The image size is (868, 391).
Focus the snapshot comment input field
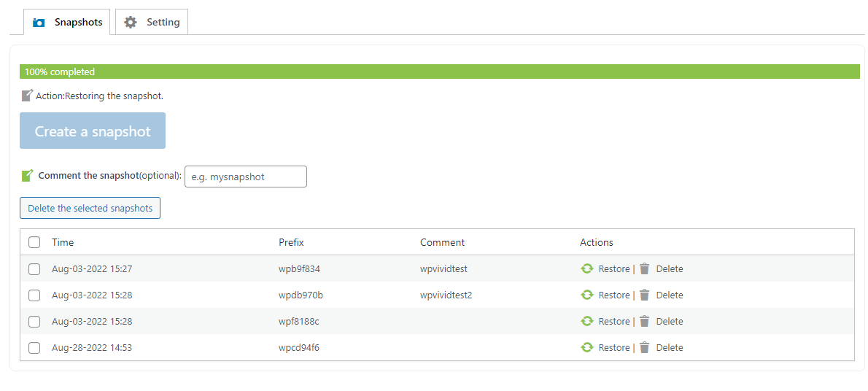246,177
